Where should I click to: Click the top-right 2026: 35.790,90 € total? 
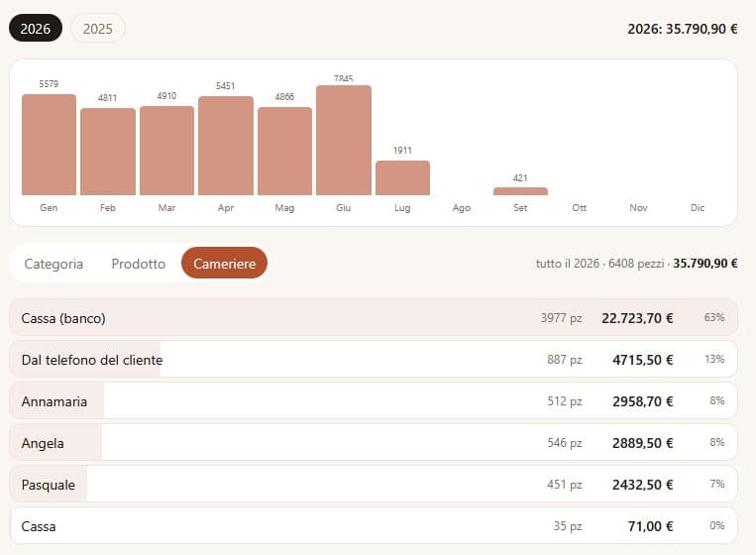click(x=683, y=29)
